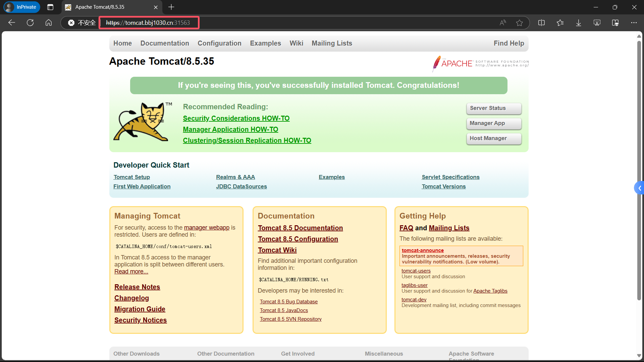Click the Server Status button
Screen dimensions: 644x362
[x=494, y=108]
